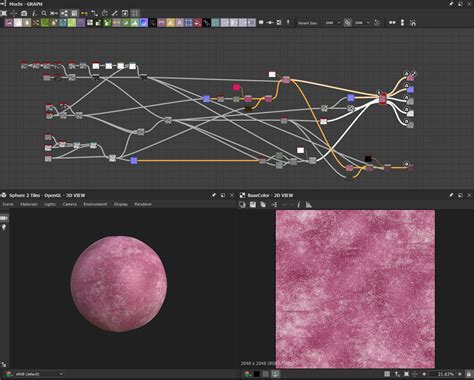The image size is (474, 380).
Task: Click the connector routing icon in graph toolbar
Action: (95, 13)
